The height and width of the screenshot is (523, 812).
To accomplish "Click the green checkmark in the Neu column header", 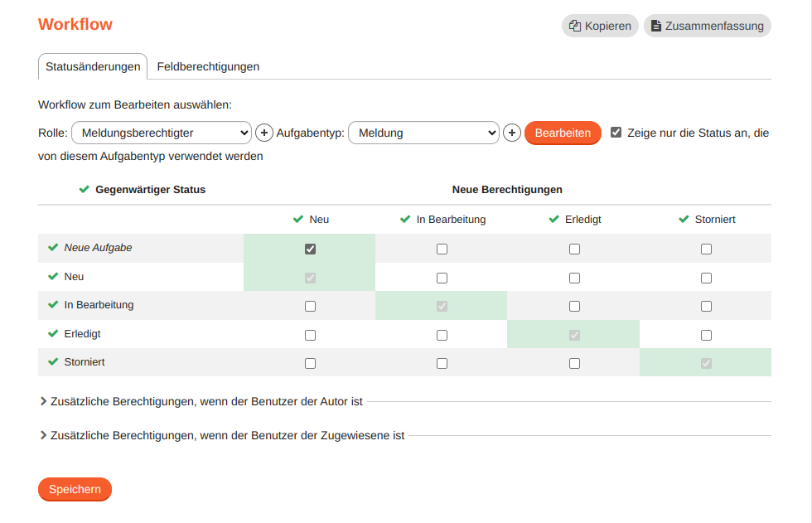I will (297, 220).
